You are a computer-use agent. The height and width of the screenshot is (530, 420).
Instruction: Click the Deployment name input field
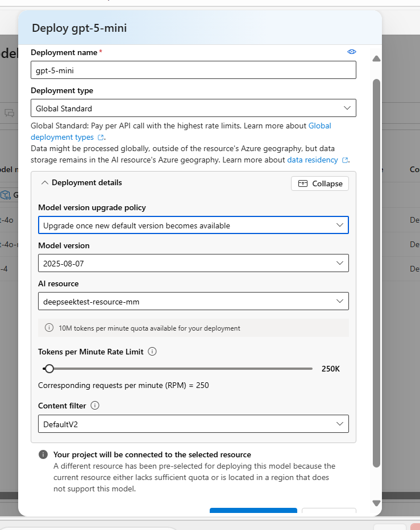[x=193, y=70]
